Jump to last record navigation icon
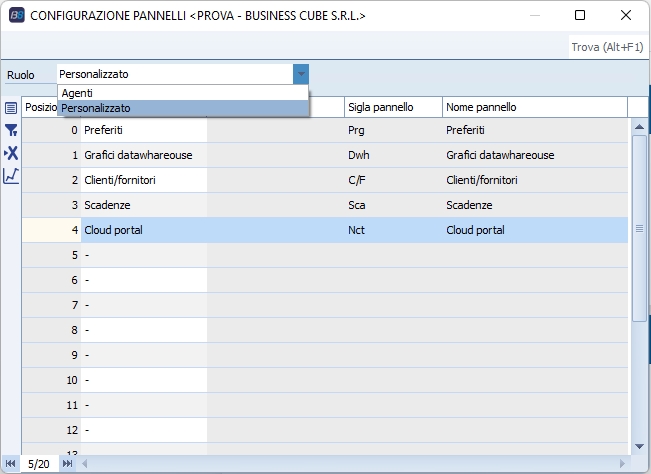 67,463
